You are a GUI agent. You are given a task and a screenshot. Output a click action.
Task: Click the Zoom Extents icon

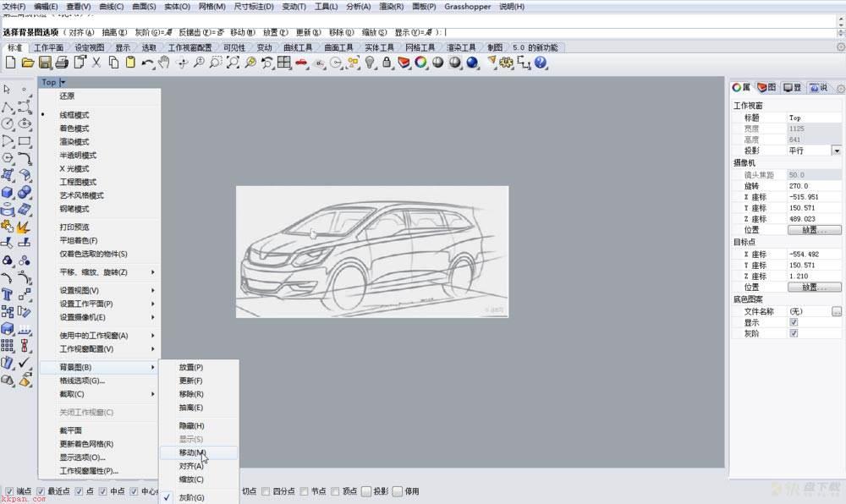tap(233, 63)
